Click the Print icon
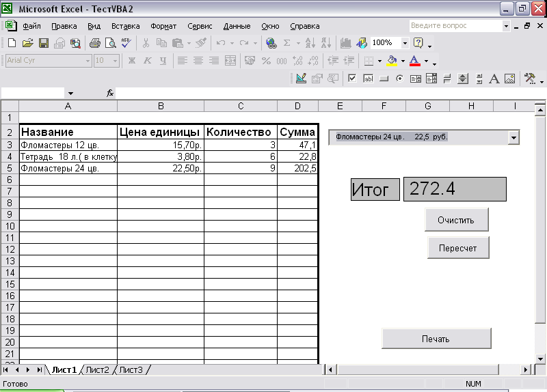This screenshot has height=392, width=547. point(94,43)
